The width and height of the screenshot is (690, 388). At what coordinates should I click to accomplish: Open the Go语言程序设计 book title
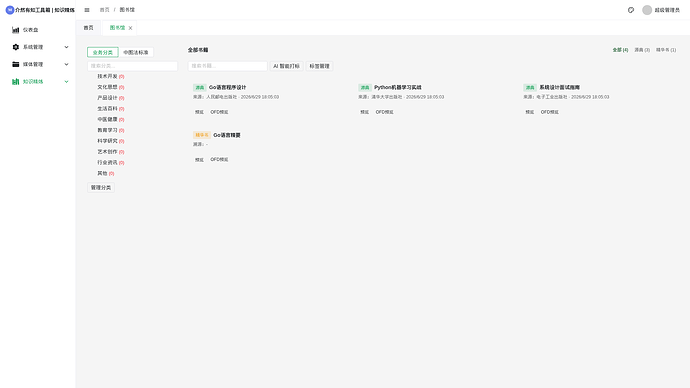(227, 88)
